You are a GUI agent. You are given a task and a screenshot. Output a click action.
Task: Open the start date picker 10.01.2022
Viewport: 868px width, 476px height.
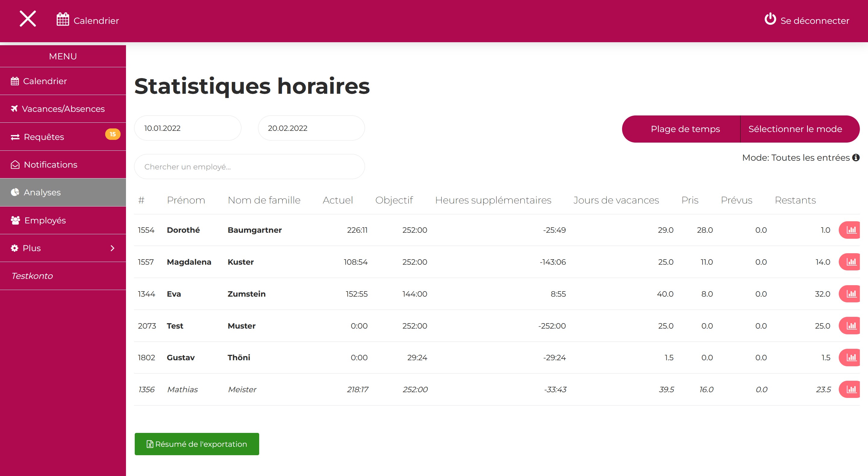(187, 128)
